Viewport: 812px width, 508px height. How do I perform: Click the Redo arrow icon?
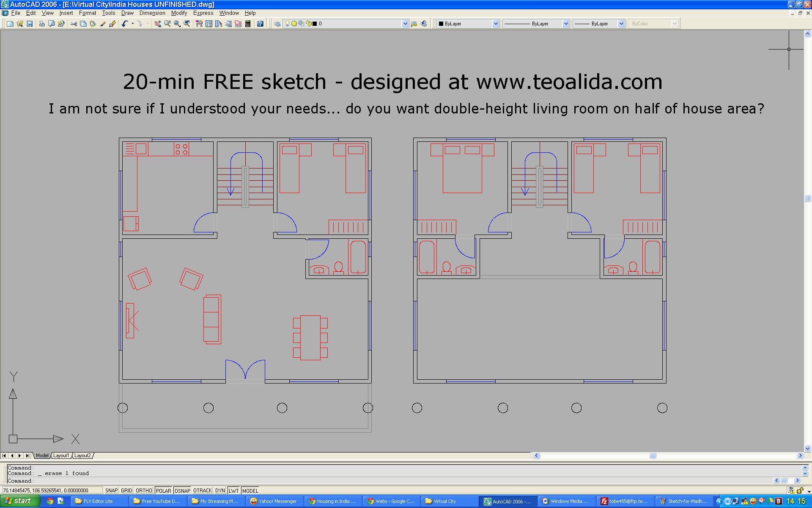click(140, 24)
